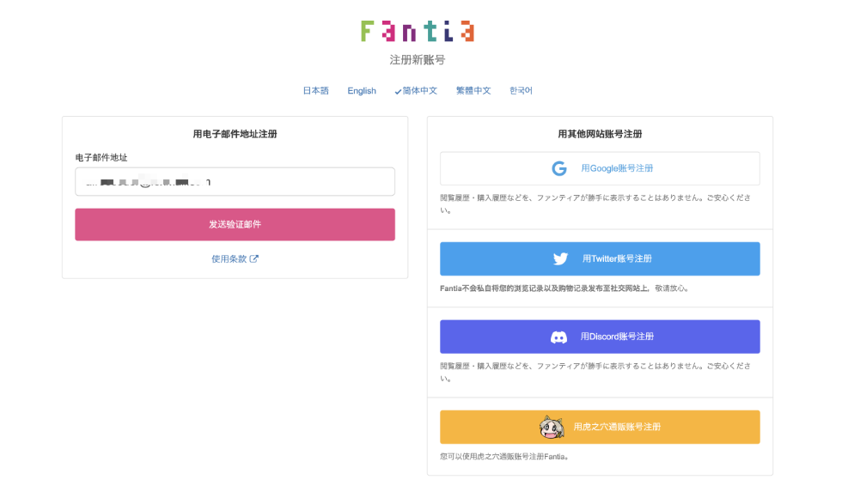Click the 电子邮件地址 input field
The image size is (842, 504).
click(235, 181)
